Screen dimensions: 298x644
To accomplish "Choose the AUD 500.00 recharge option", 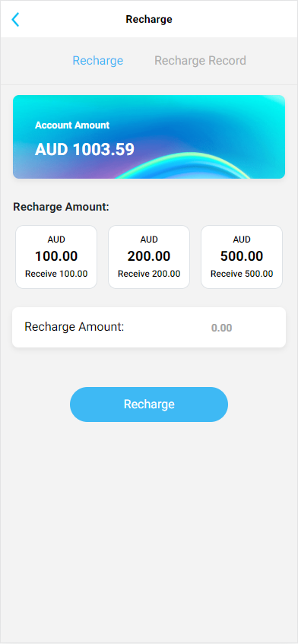I will (x=242, y=257).
